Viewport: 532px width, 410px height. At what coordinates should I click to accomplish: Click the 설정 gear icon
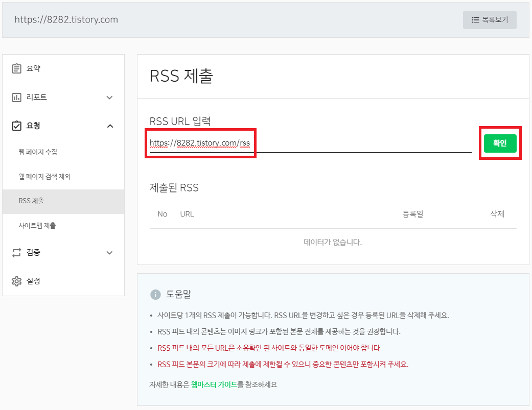tap(16, 281)
